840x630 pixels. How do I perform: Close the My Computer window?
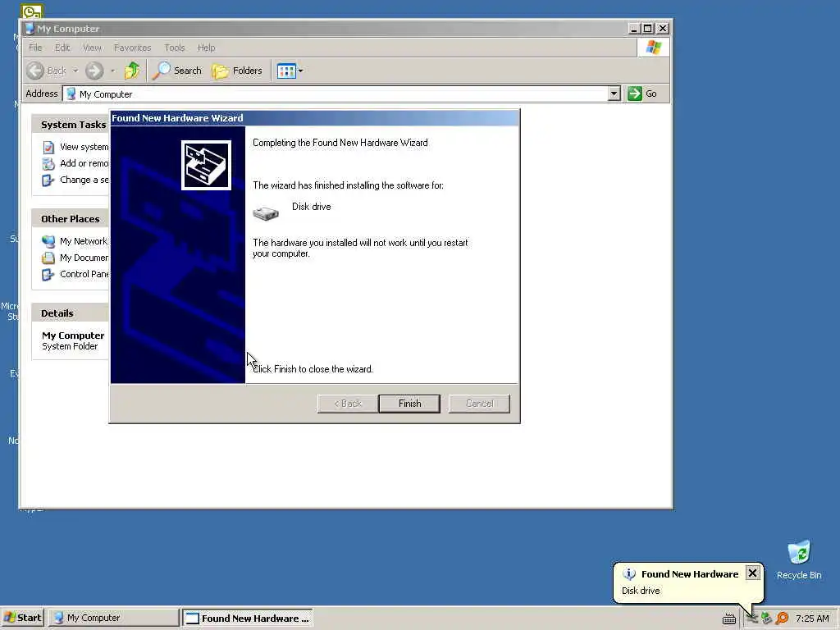click(x=663, y=29)
